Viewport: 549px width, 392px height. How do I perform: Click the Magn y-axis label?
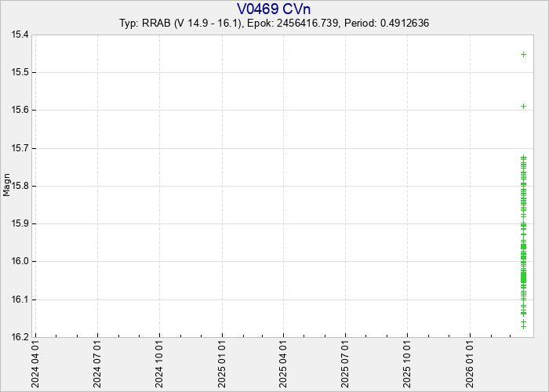(7, 186)
